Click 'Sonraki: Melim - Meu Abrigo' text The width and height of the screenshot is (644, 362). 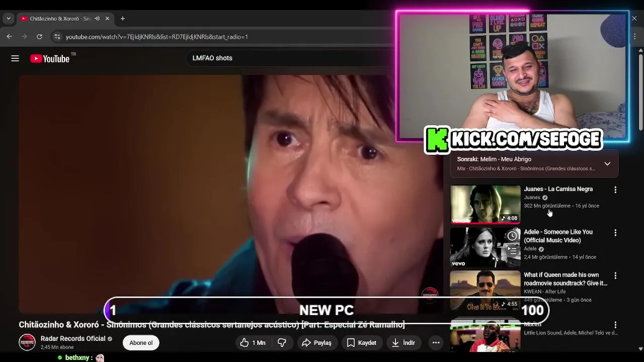pos(494,159)
